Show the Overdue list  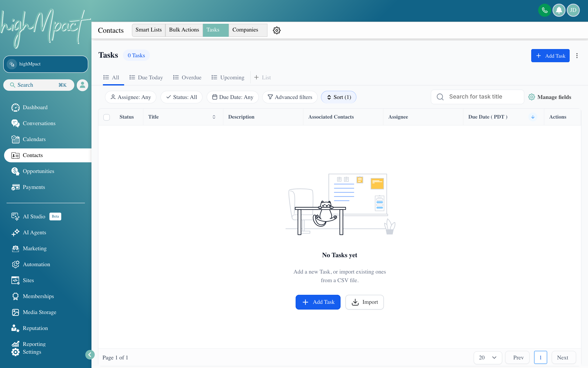point(187,78)
